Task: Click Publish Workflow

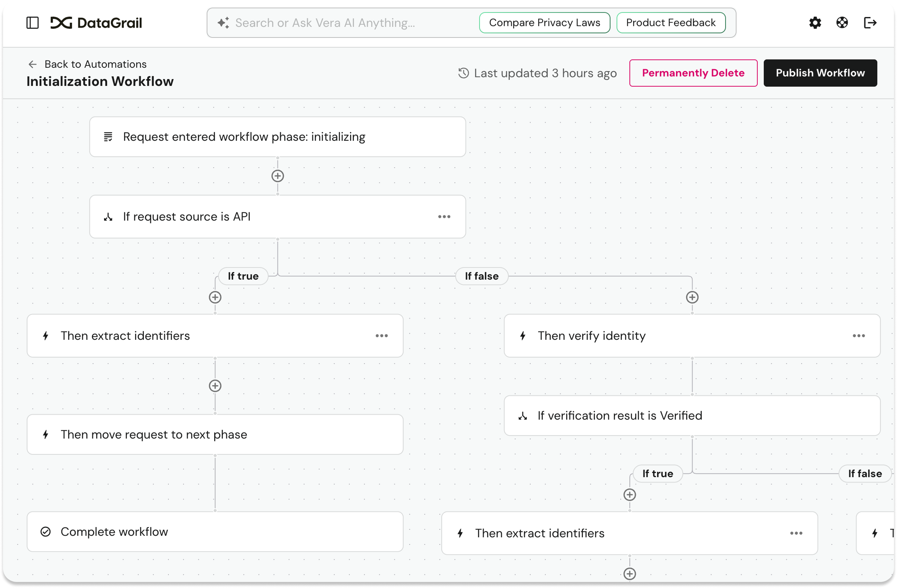Action: point(820,73)
